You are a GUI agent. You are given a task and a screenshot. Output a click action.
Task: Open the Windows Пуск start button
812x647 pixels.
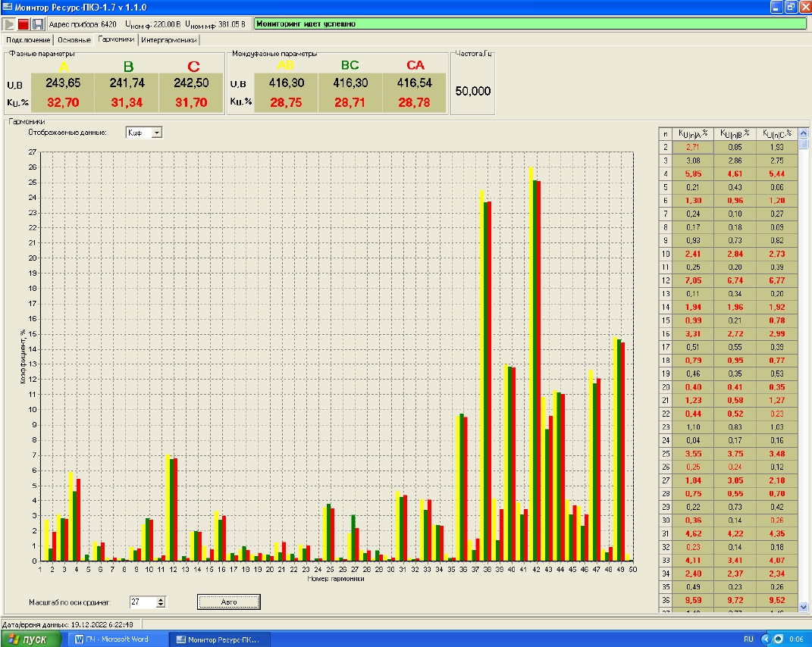tap(27, 639)
